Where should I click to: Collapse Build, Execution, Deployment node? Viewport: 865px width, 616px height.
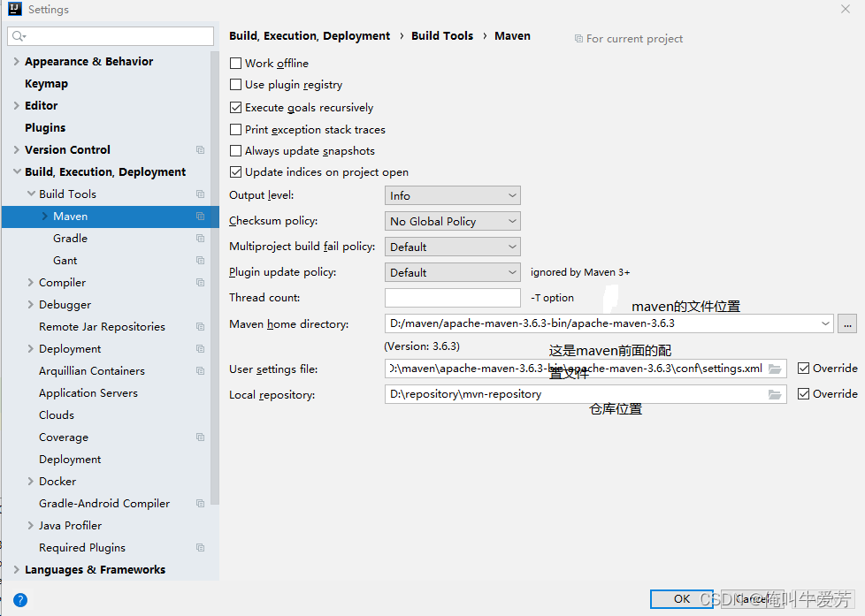(17, 171)
